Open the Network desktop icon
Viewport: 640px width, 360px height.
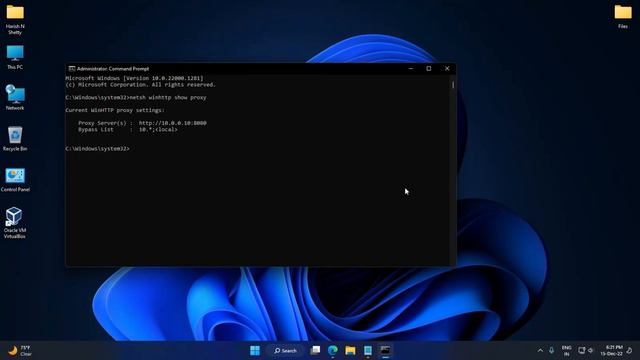[15, 97]
